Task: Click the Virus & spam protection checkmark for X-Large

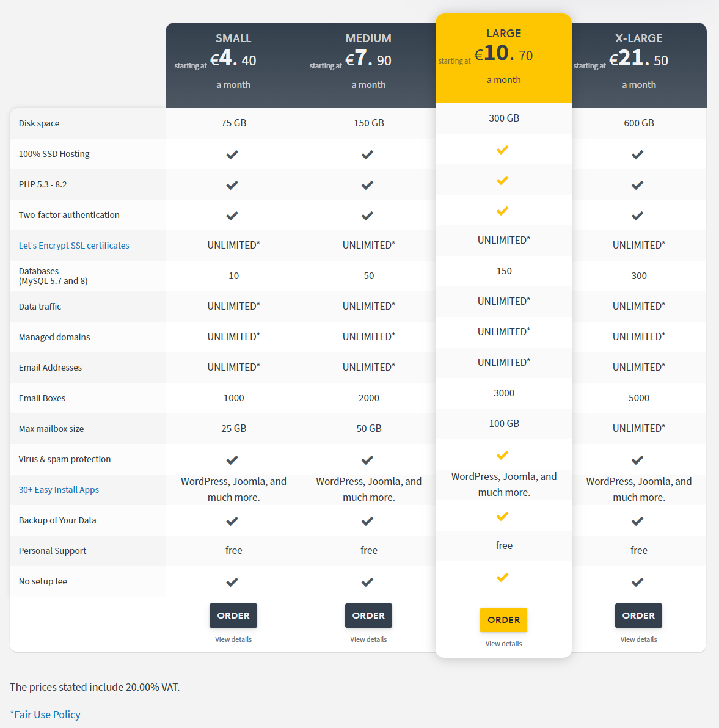Action: tap(638, 460)
